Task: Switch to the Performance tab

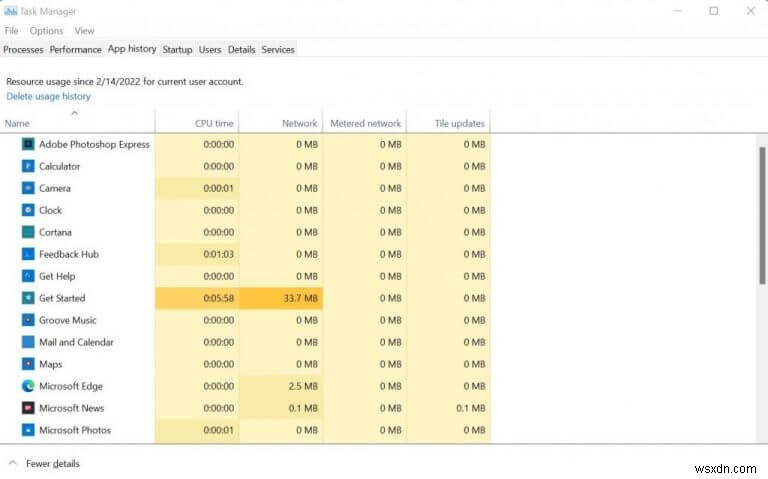Action: click(75, 49)
